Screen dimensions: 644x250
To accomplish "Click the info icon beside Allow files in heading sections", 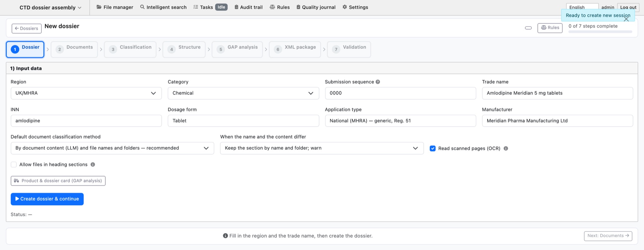I will 93,164.
